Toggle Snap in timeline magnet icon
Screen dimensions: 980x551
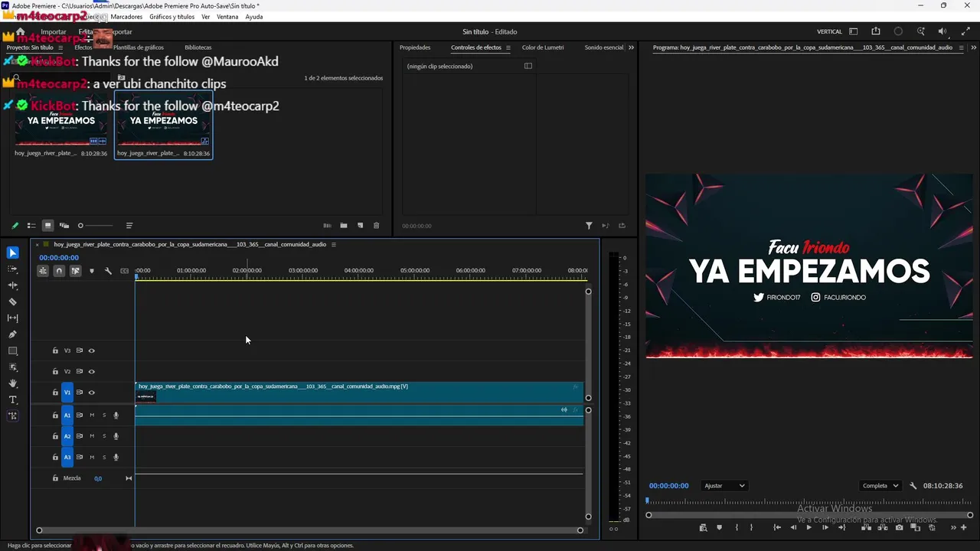click(59, 271)
